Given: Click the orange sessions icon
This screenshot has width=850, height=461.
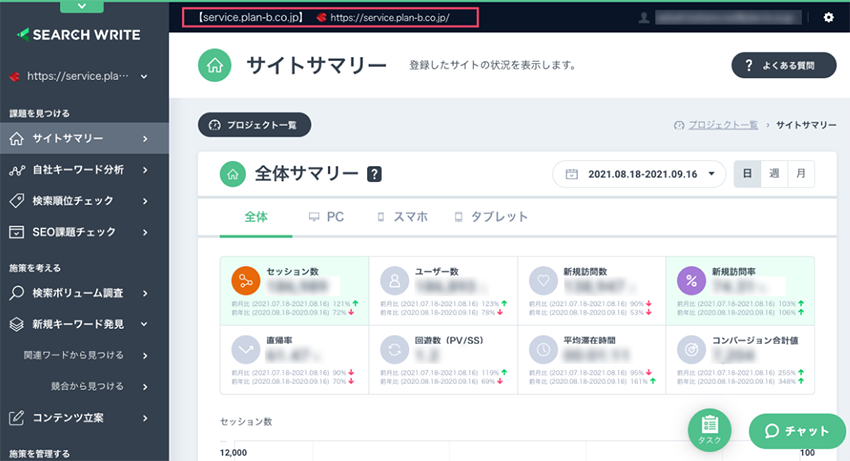Looking at the screenshot, I should tap(246, 281).
